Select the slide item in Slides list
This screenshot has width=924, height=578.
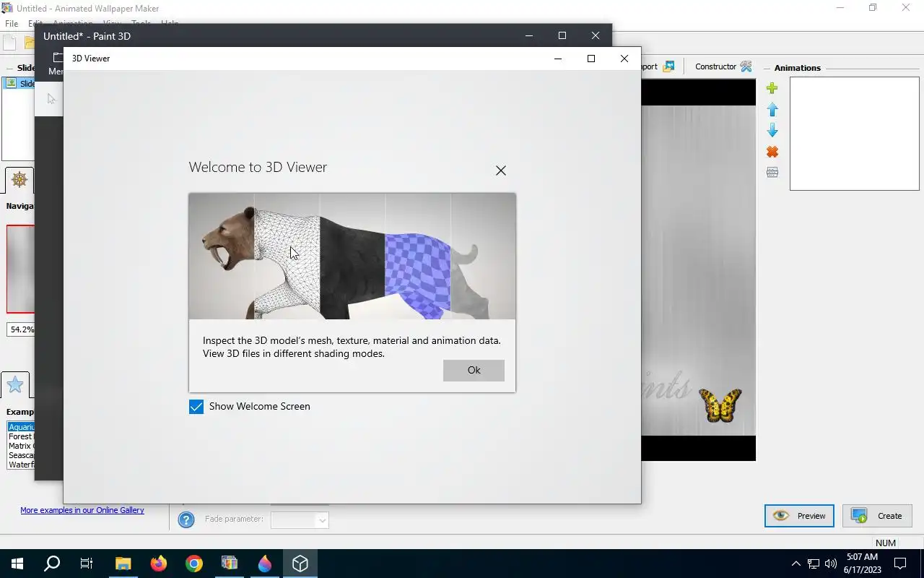[20, 83]
